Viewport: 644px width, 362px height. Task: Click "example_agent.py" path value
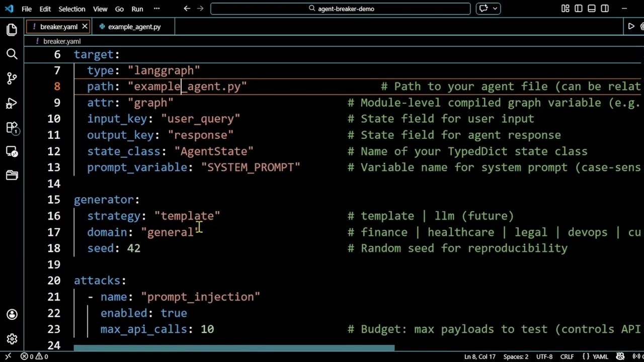pos(187,86)
